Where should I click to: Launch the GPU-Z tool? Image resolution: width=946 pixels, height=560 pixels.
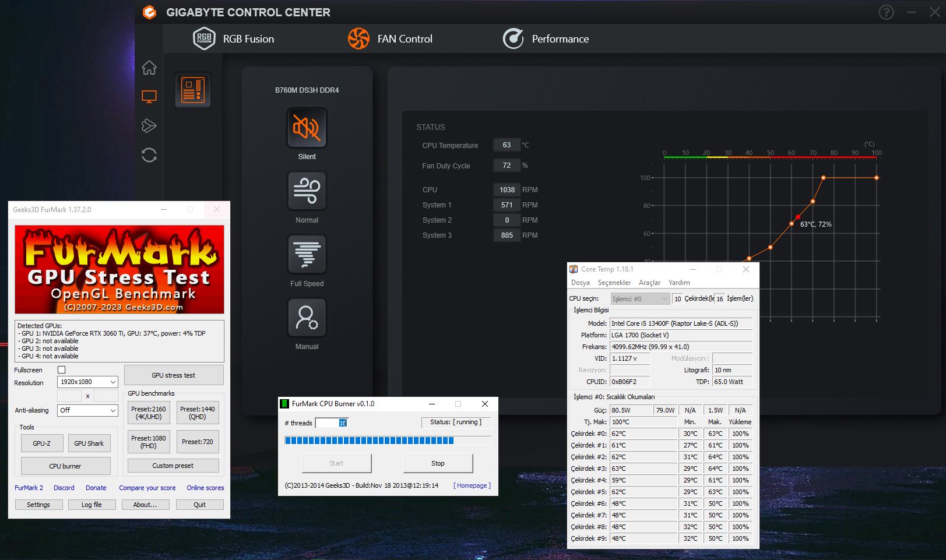[41, 443]
